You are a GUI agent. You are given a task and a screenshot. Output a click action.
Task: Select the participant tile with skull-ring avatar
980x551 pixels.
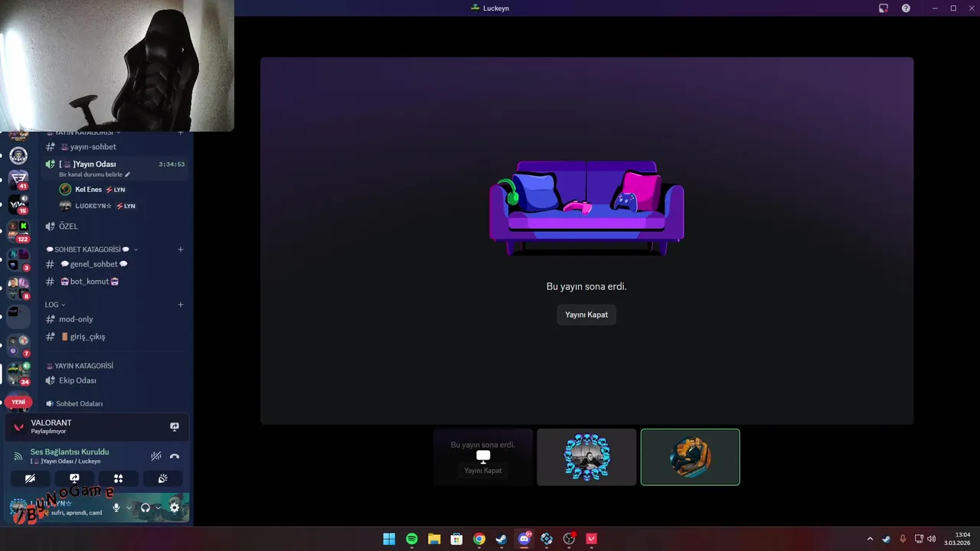(x=586, y=457)
